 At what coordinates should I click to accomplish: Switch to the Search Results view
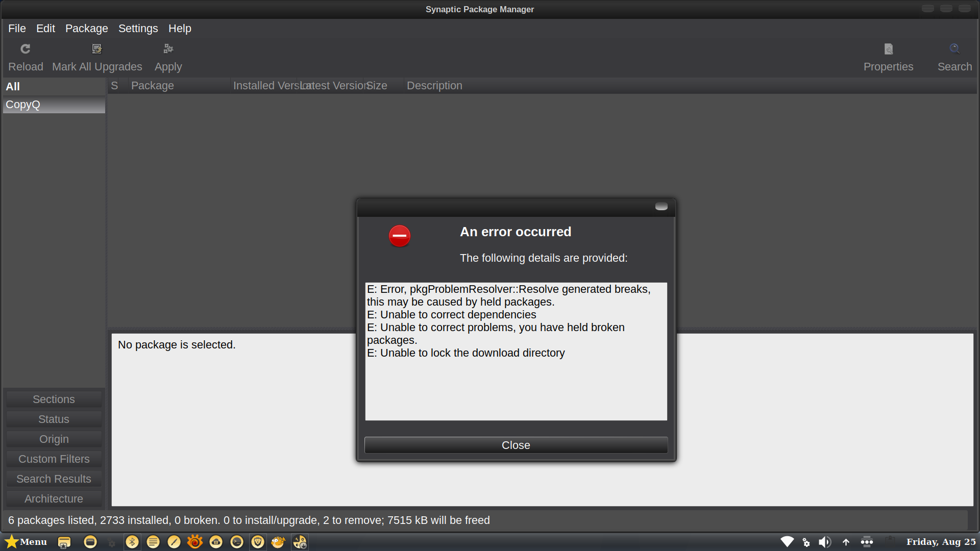54,479
